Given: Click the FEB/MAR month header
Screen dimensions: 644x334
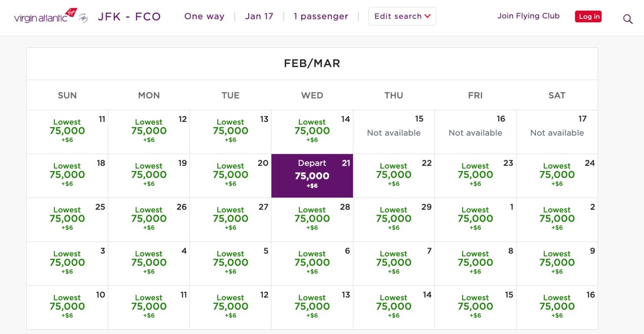Looking at the screenshot, I should (312, 63).
